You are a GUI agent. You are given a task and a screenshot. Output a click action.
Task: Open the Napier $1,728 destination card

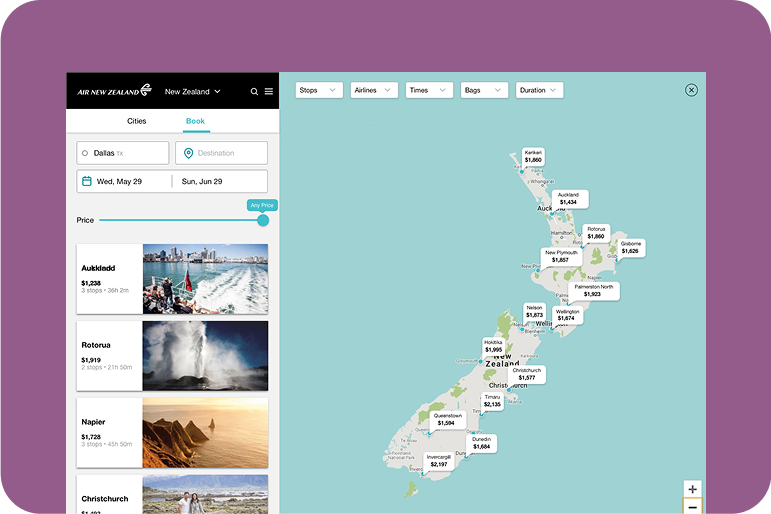173,433
